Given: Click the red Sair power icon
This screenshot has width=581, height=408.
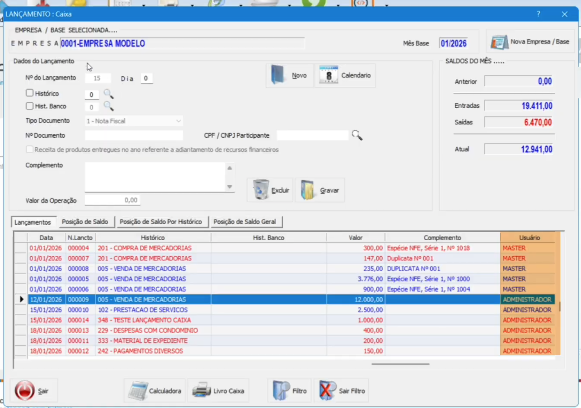Looking at the screenshot, I should click(x=24, y=391).
